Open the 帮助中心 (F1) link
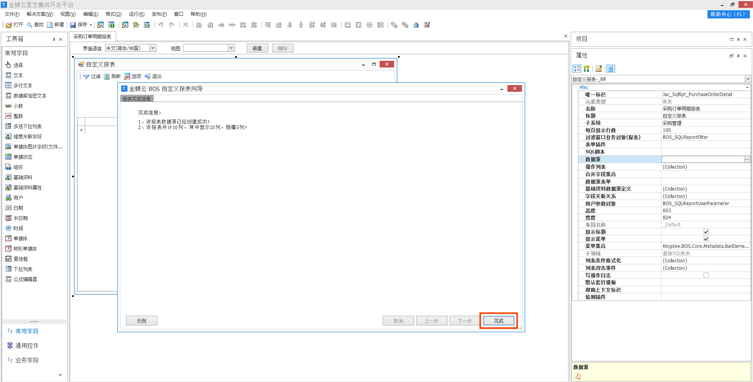Screen dimensions: 753x382 [x=729, y=14]
